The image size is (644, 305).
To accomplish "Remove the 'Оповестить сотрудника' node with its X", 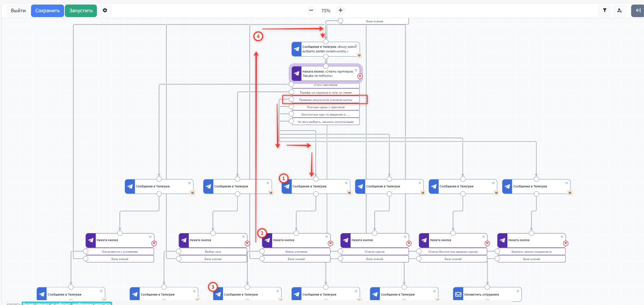I will (x=517, y=291).
